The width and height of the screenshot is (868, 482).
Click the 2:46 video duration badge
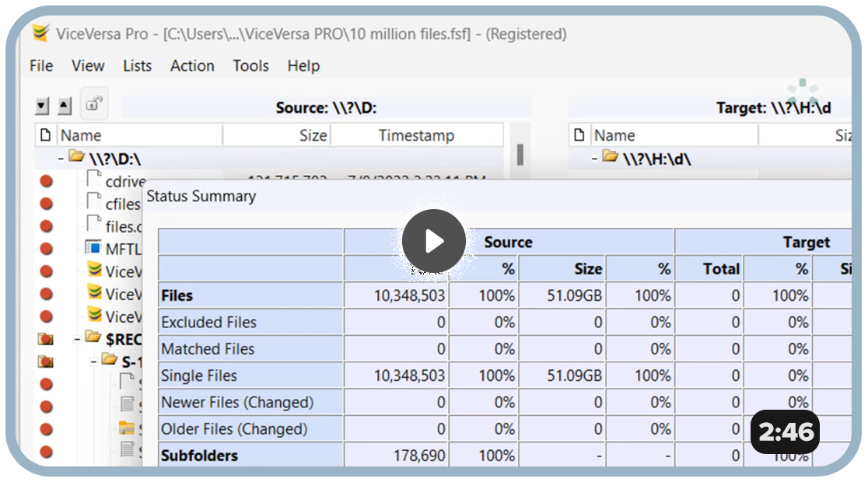(786, 431)
